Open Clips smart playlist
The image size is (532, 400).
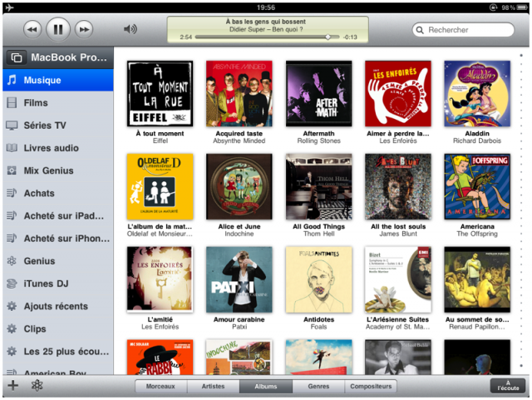click(x=58, y=328)
